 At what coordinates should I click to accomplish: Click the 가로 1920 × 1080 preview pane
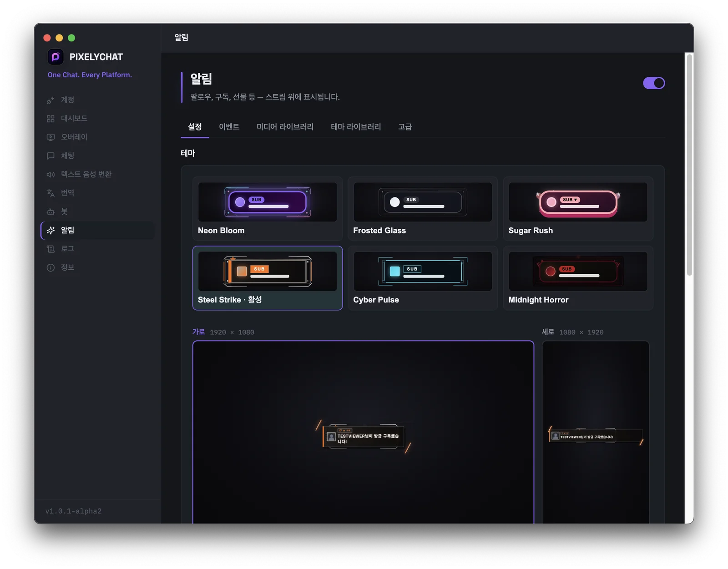coord(363,432)
